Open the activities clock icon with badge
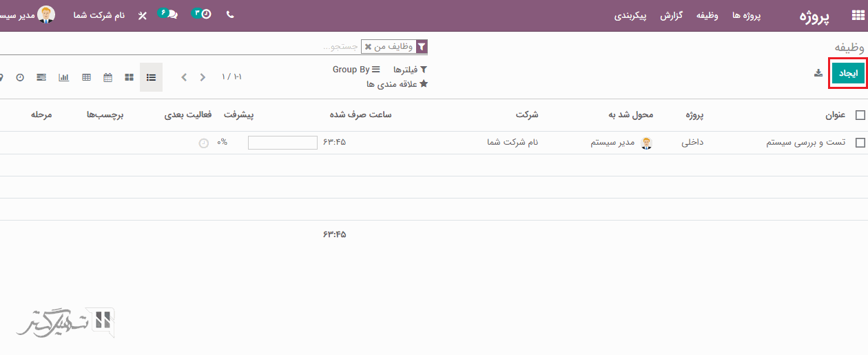This screenshot has height=355, width=868. [x=203, y=14]
